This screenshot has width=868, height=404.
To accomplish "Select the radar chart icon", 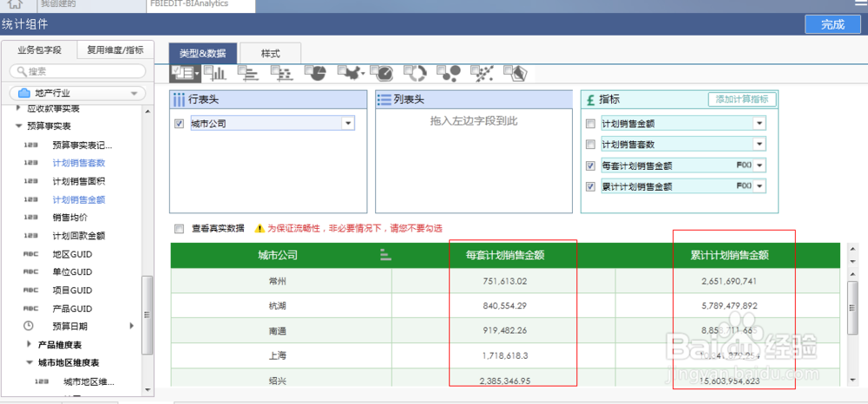I will pos(515,73).
